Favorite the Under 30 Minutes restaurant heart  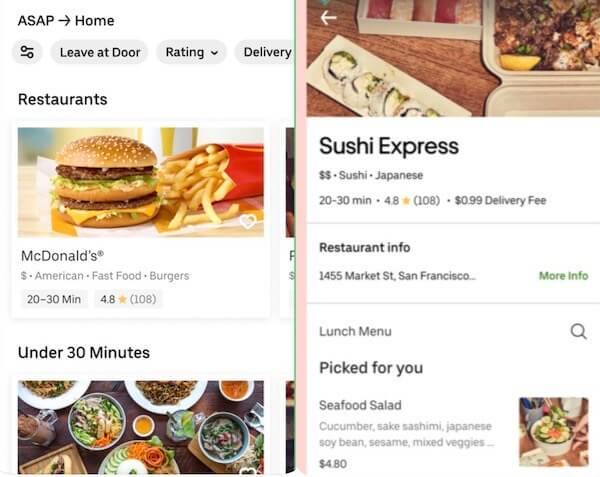coord(248,472)
